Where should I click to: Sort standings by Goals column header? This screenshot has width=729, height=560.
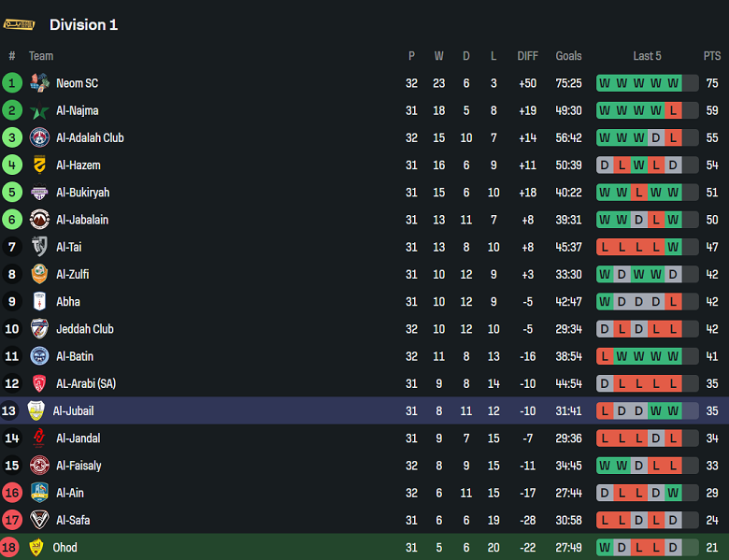pyautogui.click(x=568, y=56)
